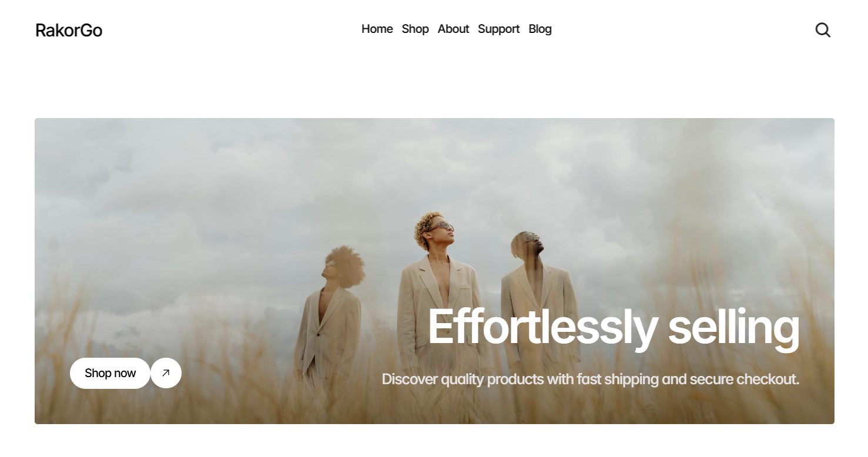Image resolution: width=868 pixels, height=457 pixels.
Task: Click the Shop now button
Action: (x=110, y=373)
